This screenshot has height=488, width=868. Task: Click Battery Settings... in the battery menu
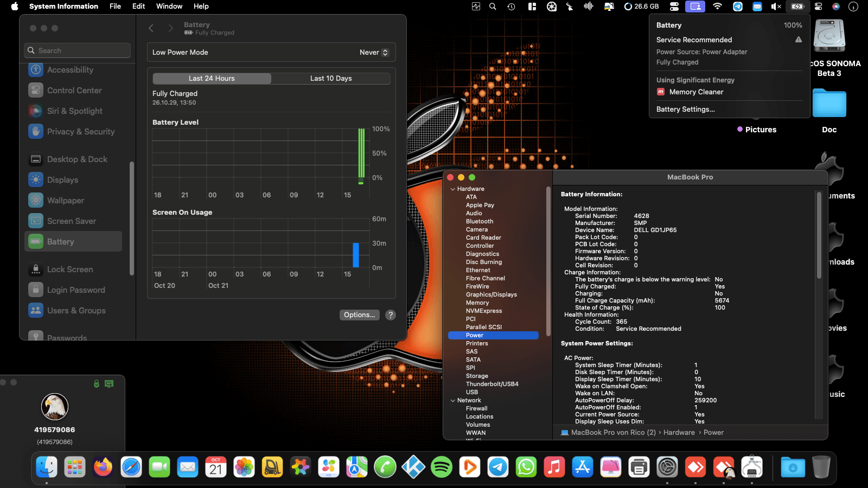pyautogui.click(x=686, y=110)
